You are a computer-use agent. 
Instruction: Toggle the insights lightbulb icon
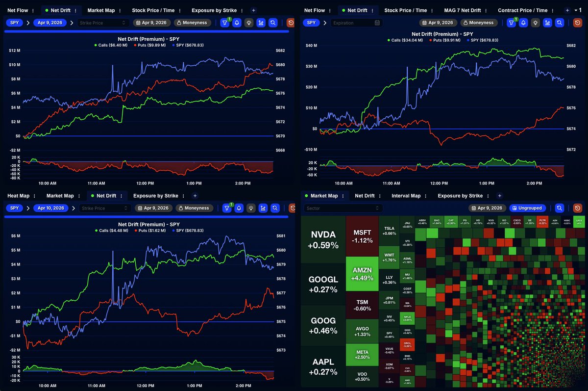[x=249, y=23]
